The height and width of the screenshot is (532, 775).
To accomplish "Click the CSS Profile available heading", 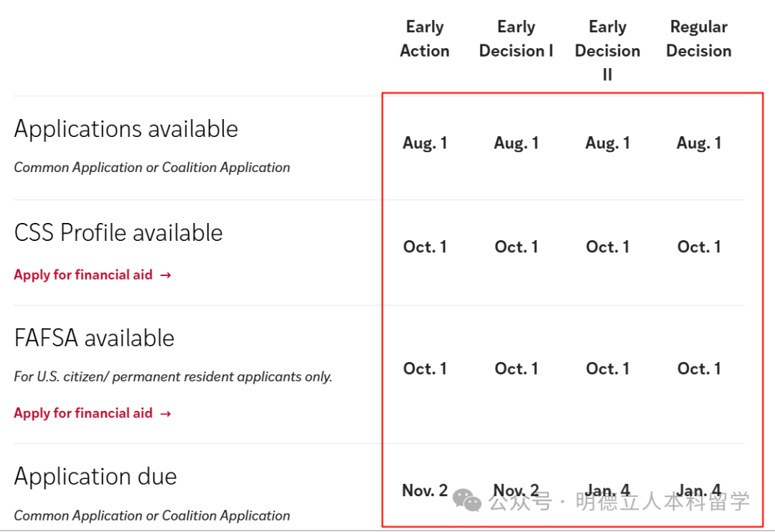I will pos(118,233).
